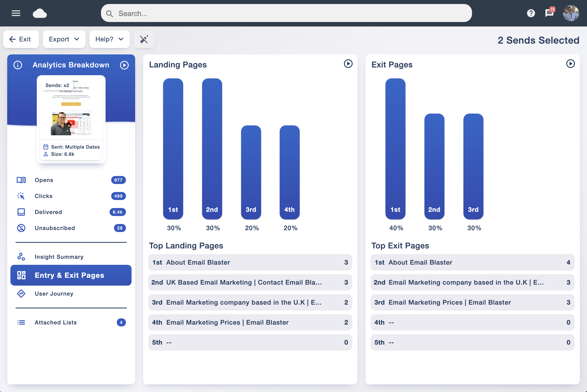Exit the analytics view
The width and height of the screenshot is (587, 392).
pos(21,39)
